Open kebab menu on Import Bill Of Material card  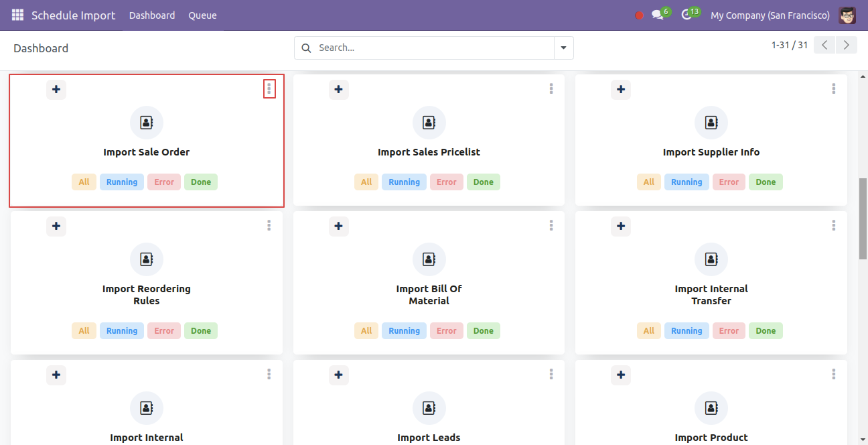point(551,225)
